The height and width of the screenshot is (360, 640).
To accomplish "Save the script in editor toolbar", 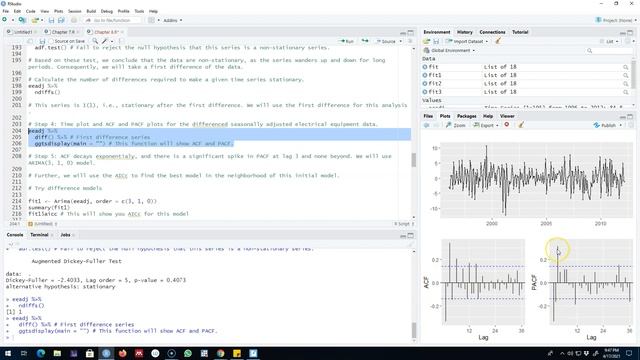I will click(x=42, y=41).
